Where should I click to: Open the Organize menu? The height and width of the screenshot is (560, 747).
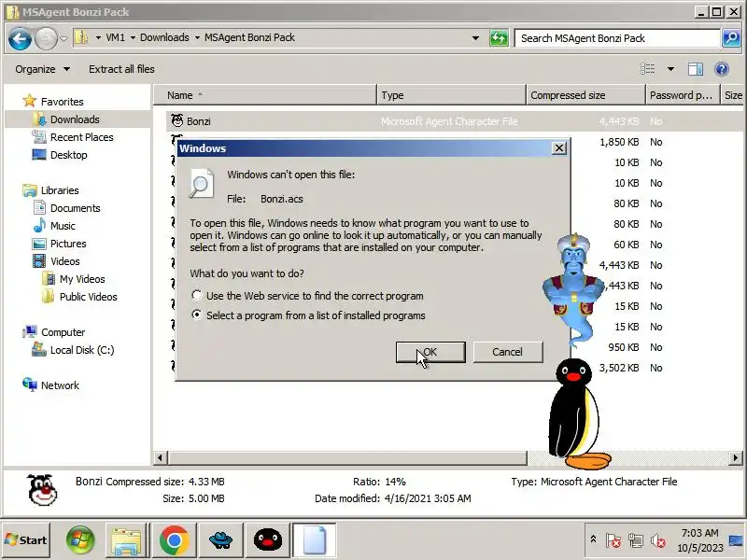[x=42, y=69]
